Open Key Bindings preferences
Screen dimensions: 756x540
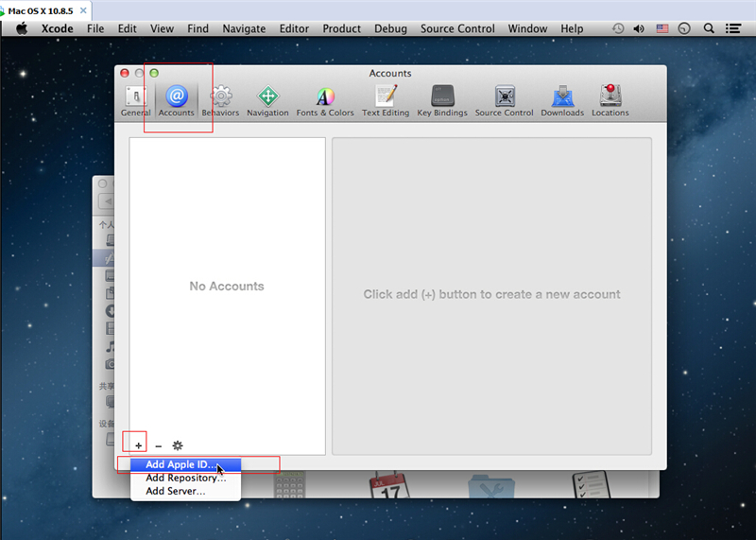click(442, 101)
